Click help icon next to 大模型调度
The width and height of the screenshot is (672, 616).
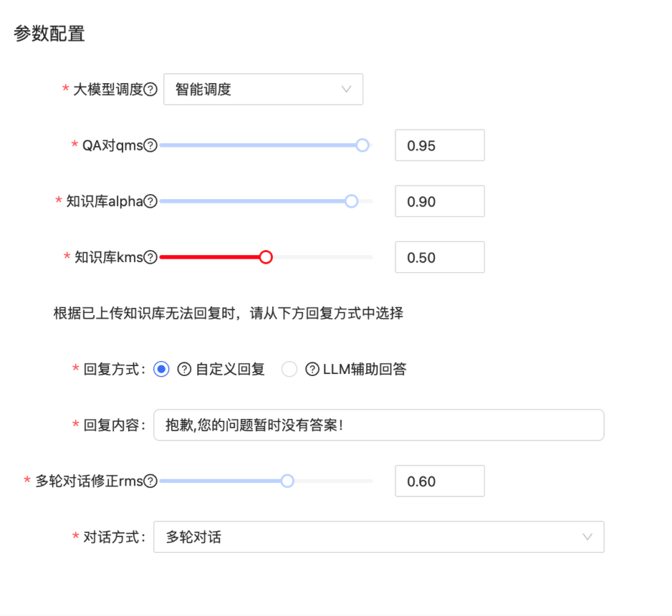[150, 90]
